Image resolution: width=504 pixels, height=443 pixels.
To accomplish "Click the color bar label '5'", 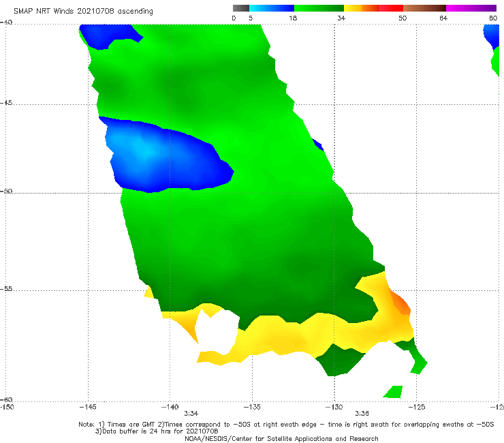I will 251,18.
